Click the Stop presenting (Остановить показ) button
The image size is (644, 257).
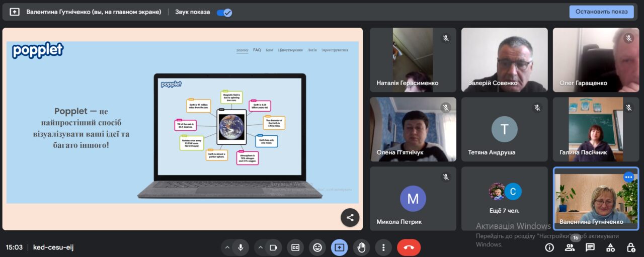pyautogui.click(x=601, y=12)
